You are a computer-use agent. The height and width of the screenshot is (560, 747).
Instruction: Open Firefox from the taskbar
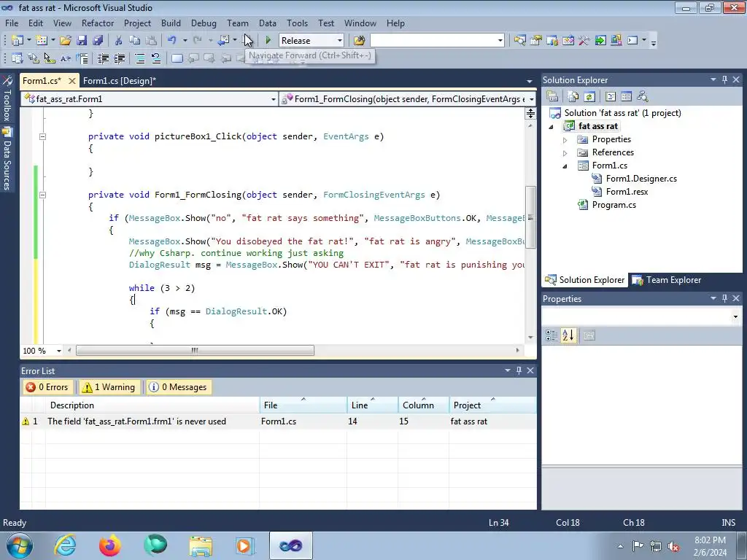(109, 545)
